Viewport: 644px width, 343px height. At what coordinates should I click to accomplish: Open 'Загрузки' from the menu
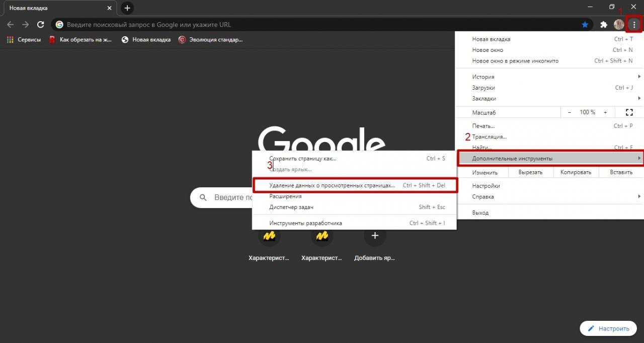549,88
